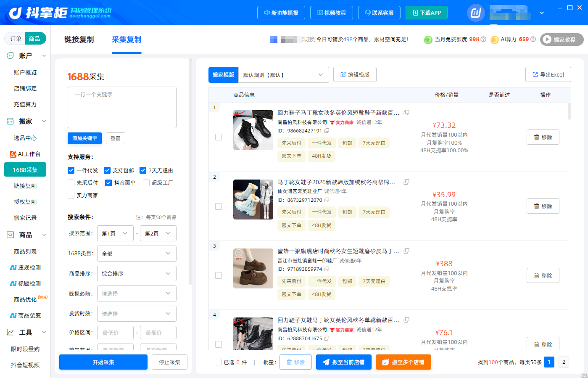Collapse 搬家 sidebar section
Screen dimensions: 588x378
coord(44,121)
